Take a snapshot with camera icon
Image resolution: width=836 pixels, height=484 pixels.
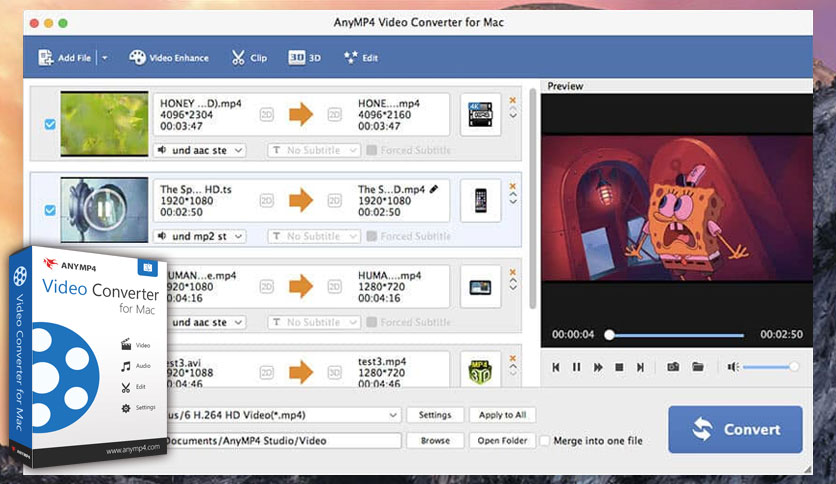click(673, 367)
